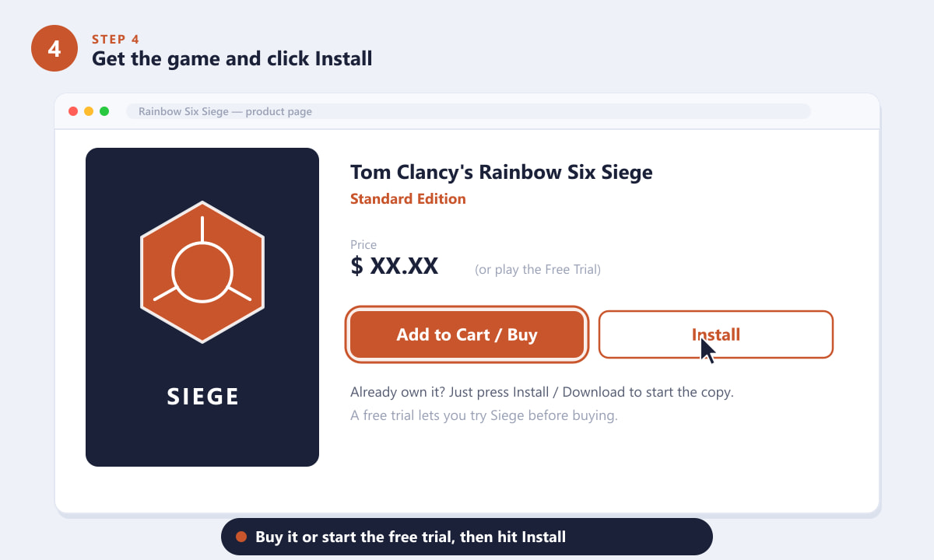
Task: Click the red window dot
Action: [x=73, y=111]
